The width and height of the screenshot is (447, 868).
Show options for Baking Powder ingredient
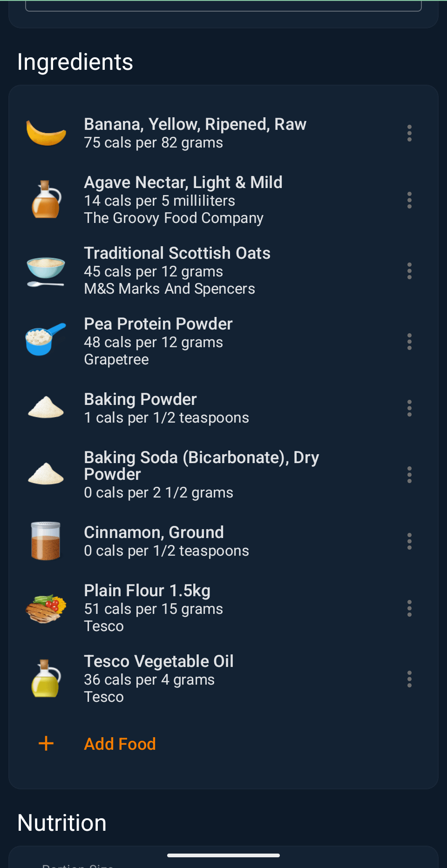(x=409, y=408)
